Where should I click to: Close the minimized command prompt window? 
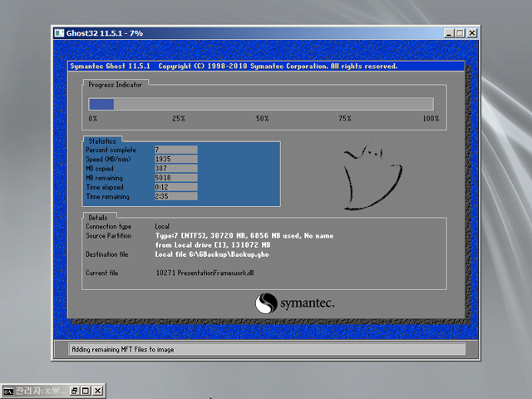[98, 391]
